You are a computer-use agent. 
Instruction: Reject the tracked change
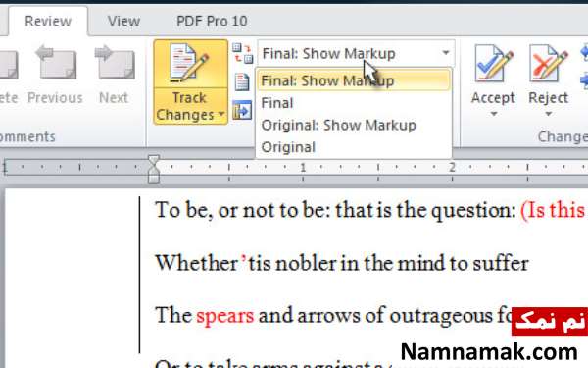click(548, 74)
